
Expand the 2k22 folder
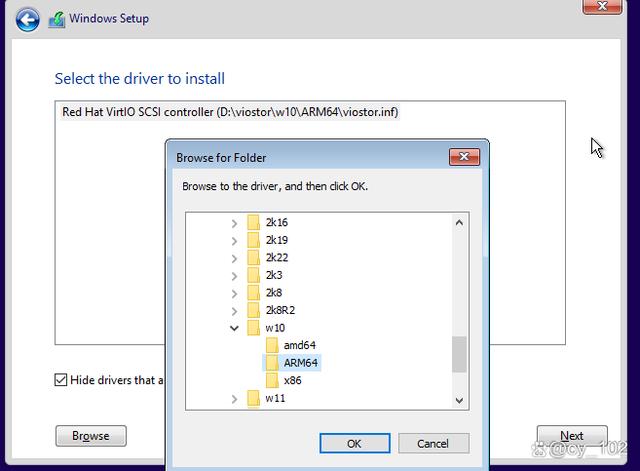234,258
